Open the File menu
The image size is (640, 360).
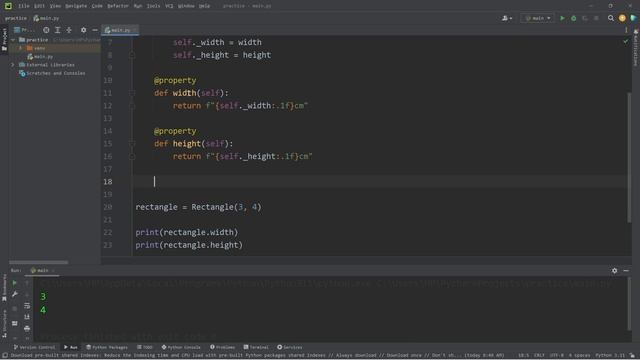click(x=24, y=6)
